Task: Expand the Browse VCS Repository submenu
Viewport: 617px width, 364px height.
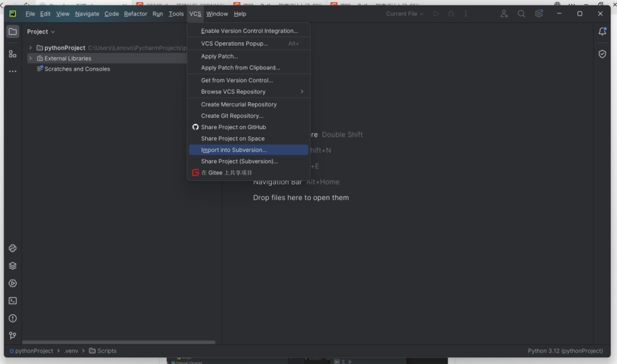Action: pyautogui.click(x=249, y=92)
